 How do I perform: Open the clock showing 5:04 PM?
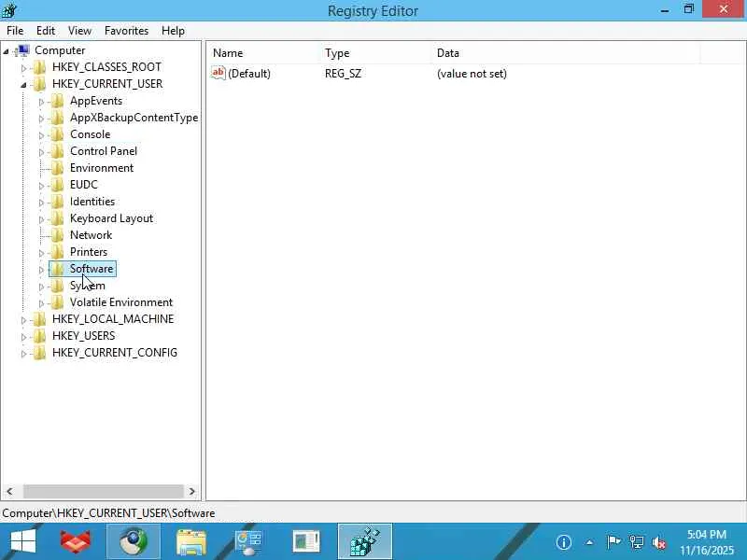707,542
